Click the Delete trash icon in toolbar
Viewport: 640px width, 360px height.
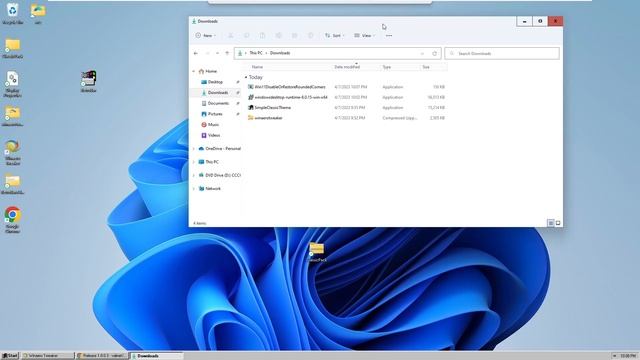pos(311,36)
